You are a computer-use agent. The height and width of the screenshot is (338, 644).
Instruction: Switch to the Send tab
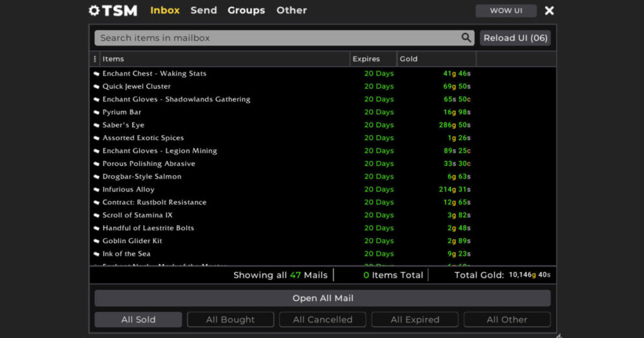pos(204,11)
